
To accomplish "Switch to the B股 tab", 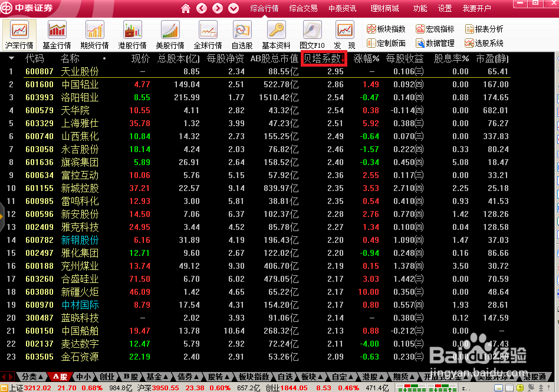I will point(131,377).
